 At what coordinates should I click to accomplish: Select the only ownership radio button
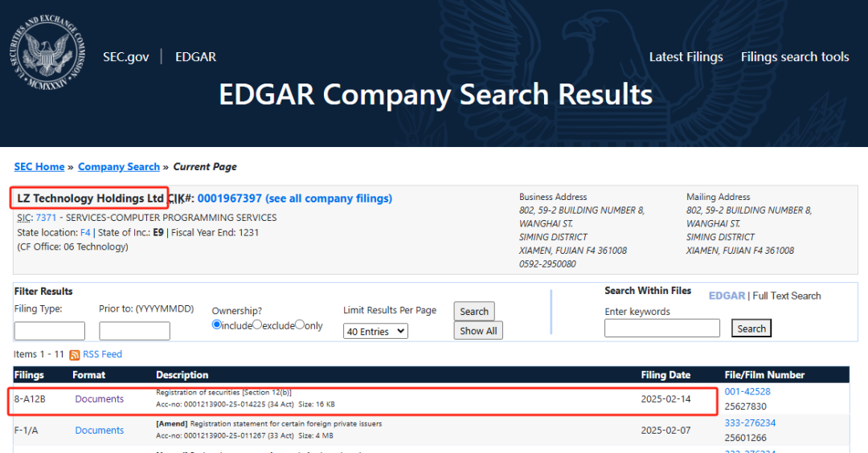click(x=300, y=324)
